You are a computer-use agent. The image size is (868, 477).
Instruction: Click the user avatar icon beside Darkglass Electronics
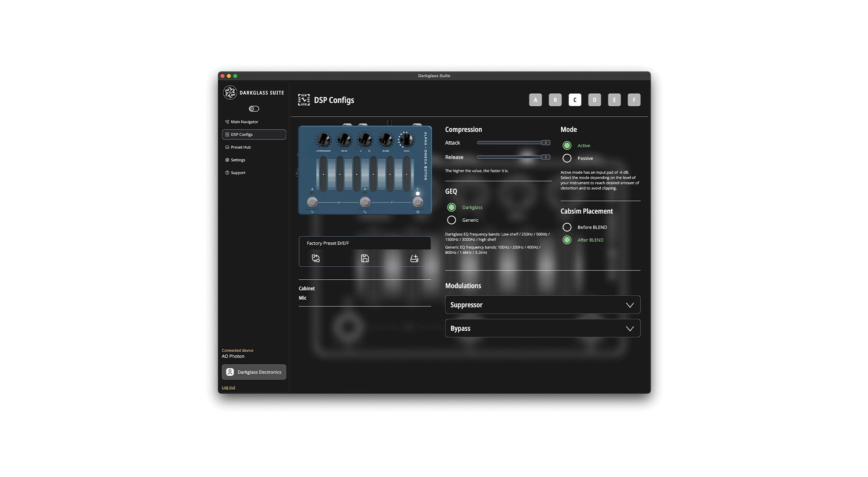(230, 372)
